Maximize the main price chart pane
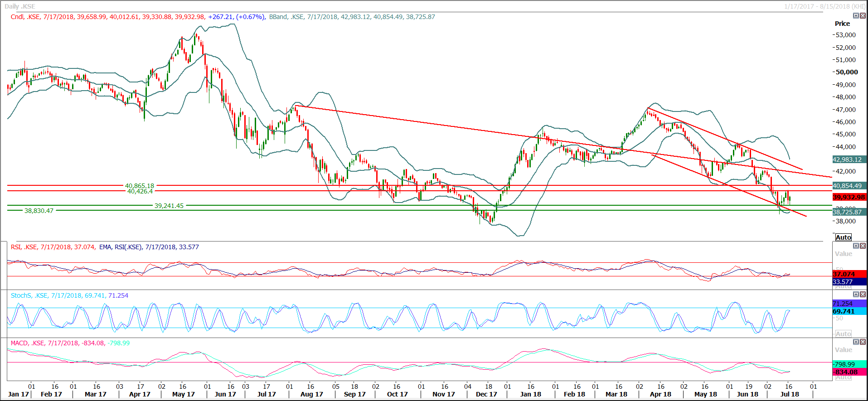Screen dimensions: 868x401 coord(856,16)
